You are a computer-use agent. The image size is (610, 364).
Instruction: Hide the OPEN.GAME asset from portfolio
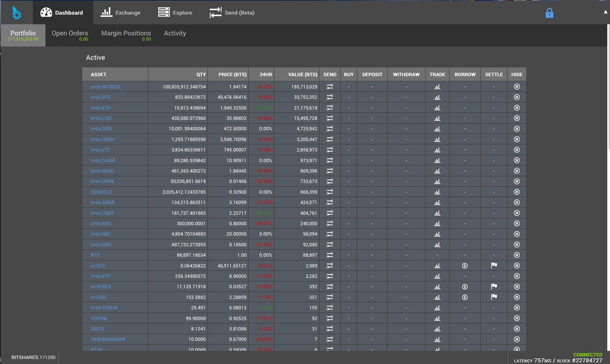point(516,161)
